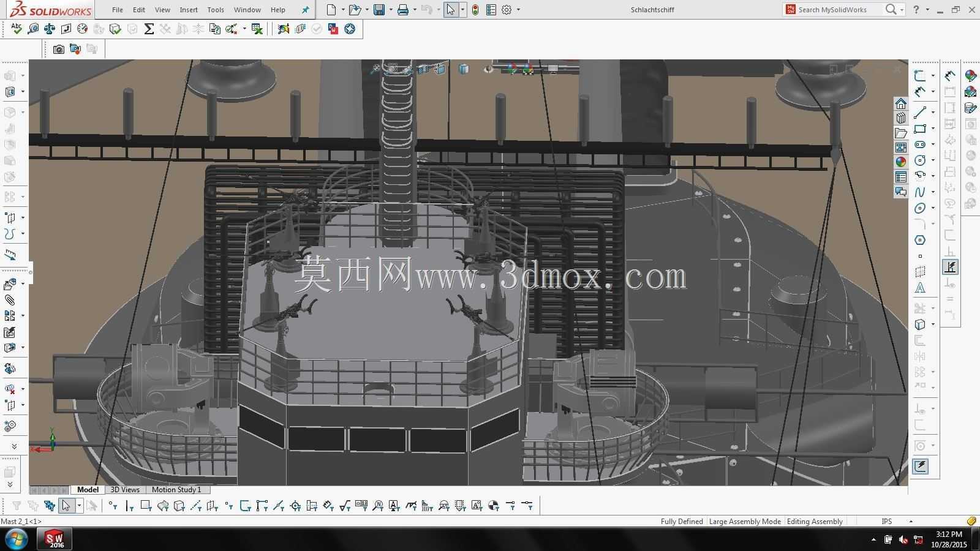980x551 pixels.
Task: Select the sketch Text tool
Action: [920, 288]
